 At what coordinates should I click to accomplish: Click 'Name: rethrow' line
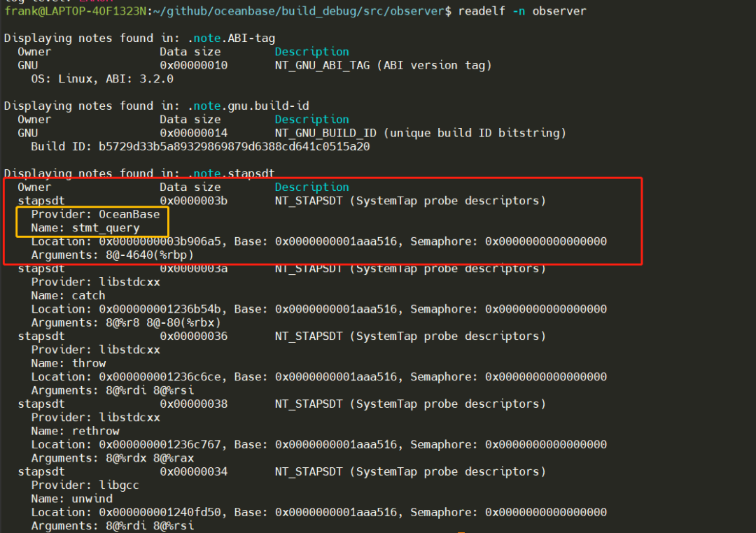tap(75, 431)
